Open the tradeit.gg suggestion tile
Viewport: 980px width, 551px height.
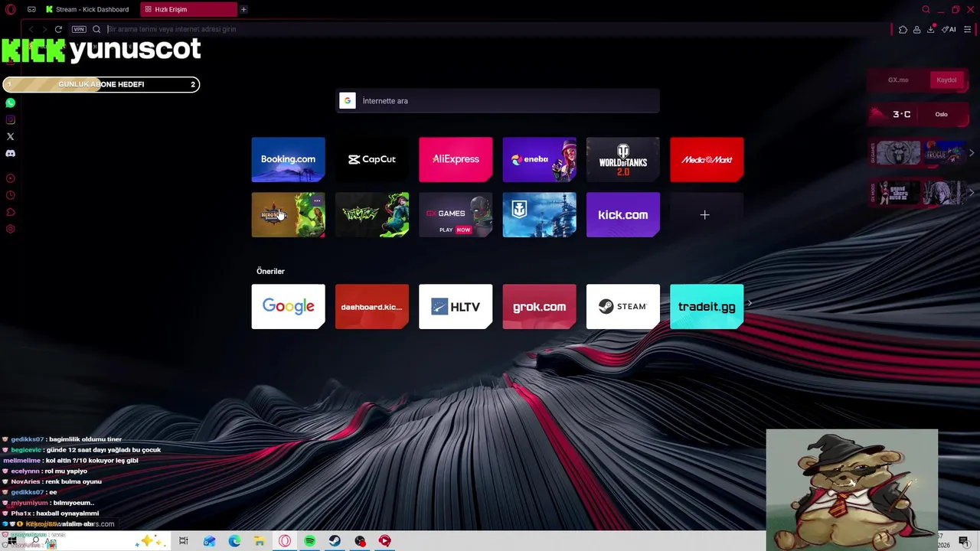pyautogui.click(x=707, y=307)
